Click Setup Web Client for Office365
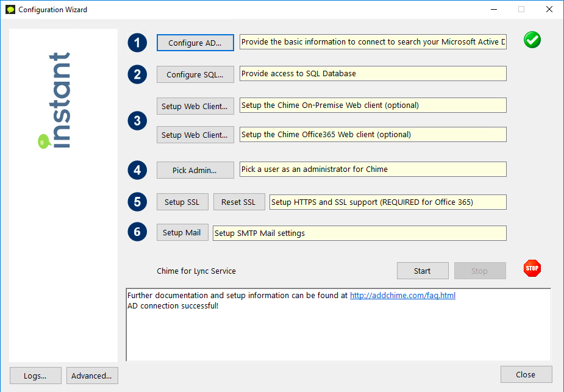Viewport: 564px width, 392px height. tap(195, 135)
